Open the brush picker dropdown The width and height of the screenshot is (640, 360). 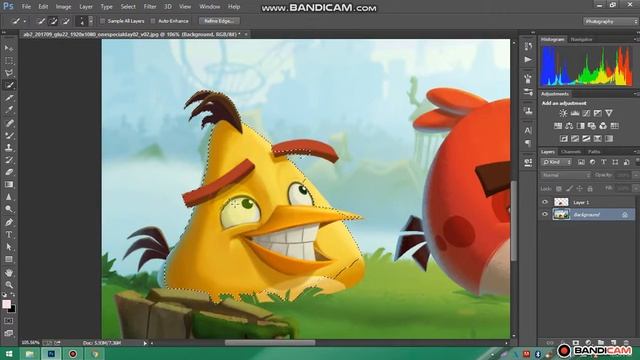point(91,21)
